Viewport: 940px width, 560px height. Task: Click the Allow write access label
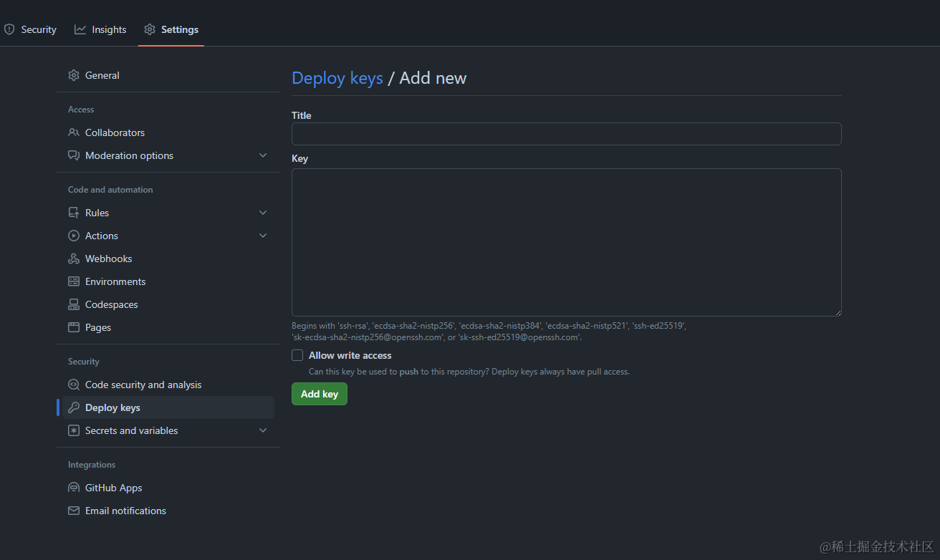click(x=350, y=355)
